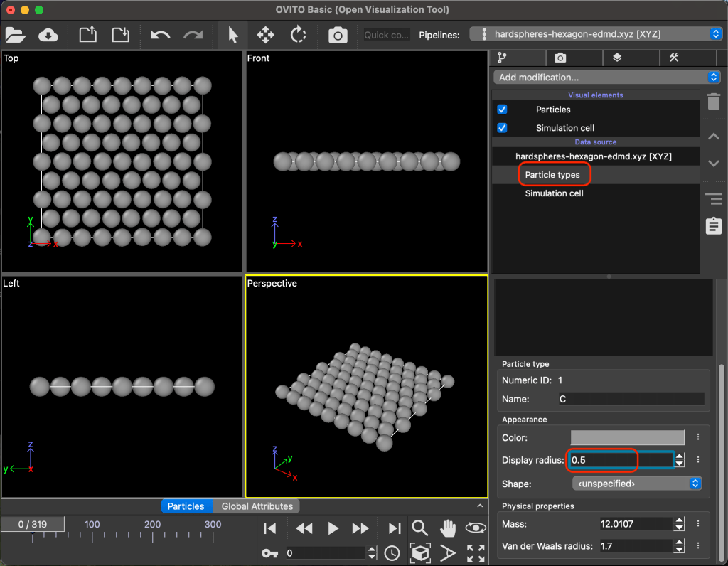Screen dimensions: 728x566
Task: Click the load file folder icon
Action: coord(15,35)
